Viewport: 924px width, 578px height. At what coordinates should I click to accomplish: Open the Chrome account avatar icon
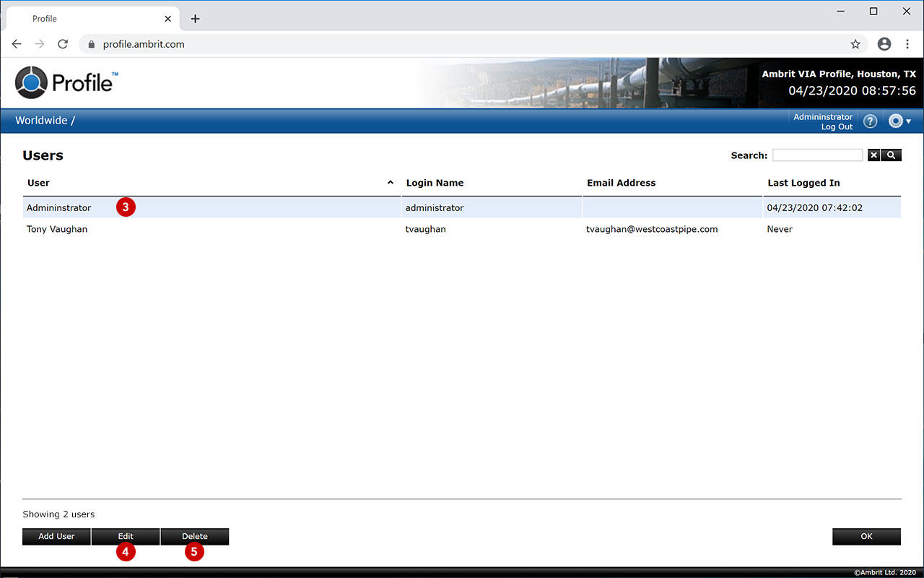tap(884, 44)
